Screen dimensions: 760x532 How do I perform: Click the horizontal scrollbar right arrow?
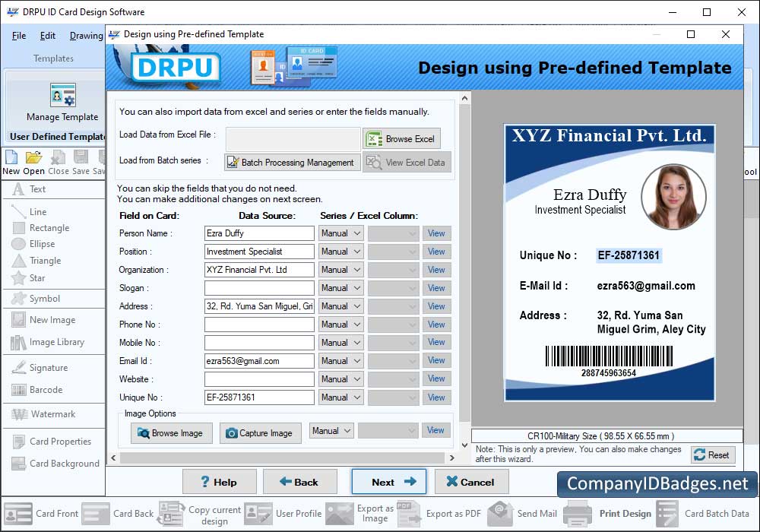click(x=451, y=458)
